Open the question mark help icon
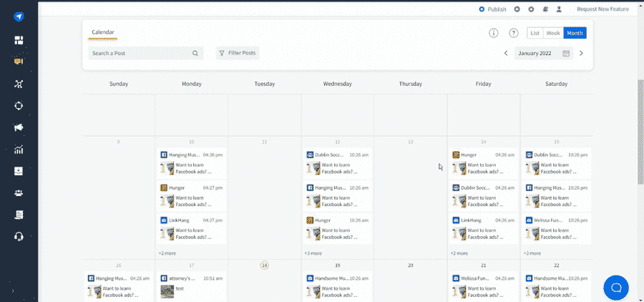The image size is (644, 302). 513,33
